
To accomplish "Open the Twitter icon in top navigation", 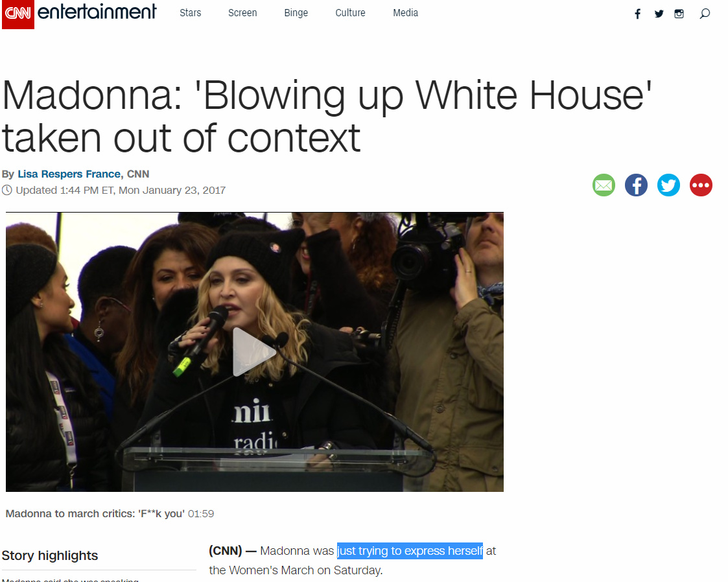I will [659, 14].
